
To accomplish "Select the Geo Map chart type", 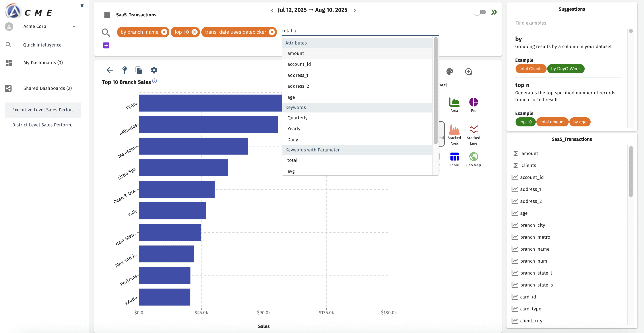I will tap(473, 157).
